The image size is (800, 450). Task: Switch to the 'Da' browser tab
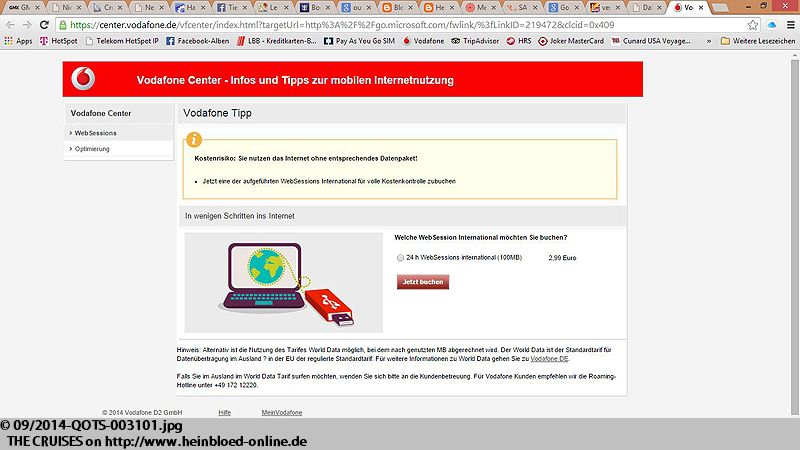coord(645,8)
